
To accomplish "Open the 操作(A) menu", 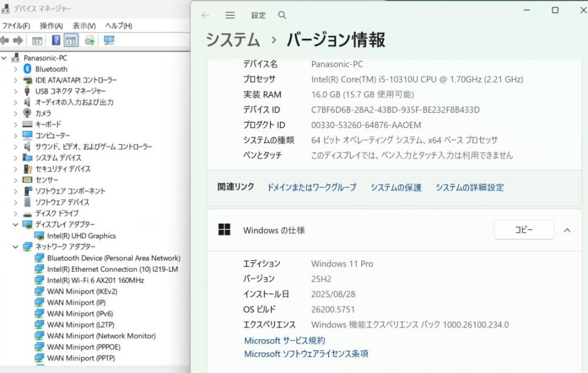I will (51, 26).
